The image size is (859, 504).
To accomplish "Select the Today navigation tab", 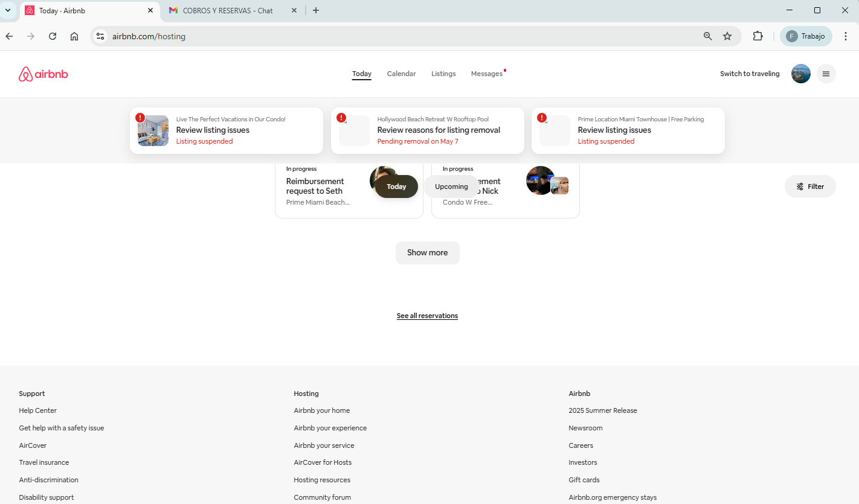I will pyautogui.click(x=362, y=74).
